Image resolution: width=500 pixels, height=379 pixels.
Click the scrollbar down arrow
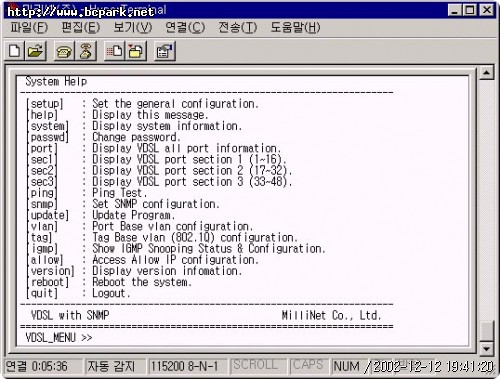(x=486, y=349)
